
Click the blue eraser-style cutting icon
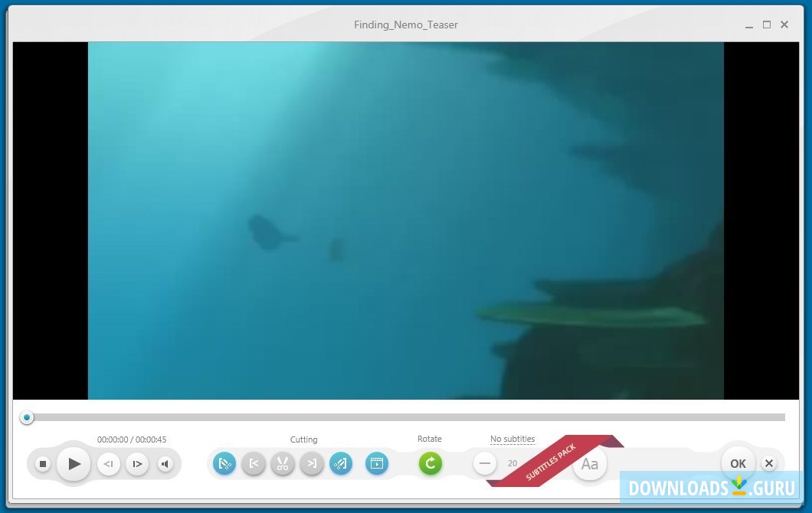tap(341, 463)
